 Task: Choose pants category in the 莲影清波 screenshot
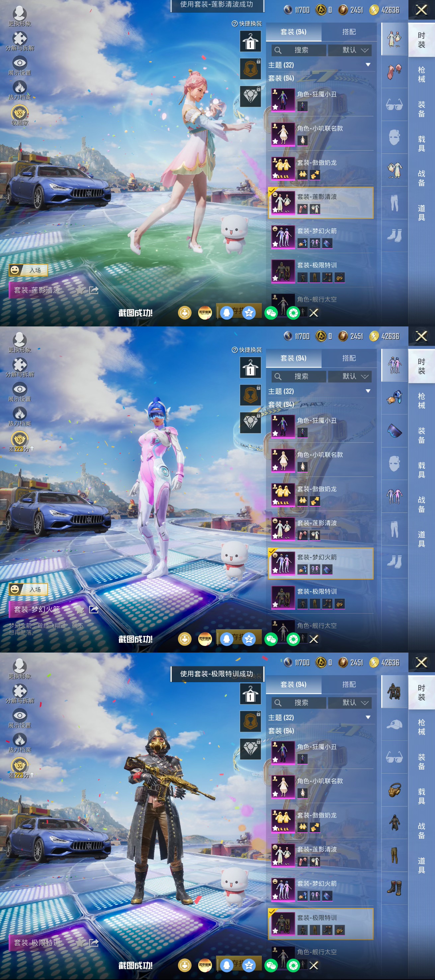(x=394, y=202)
